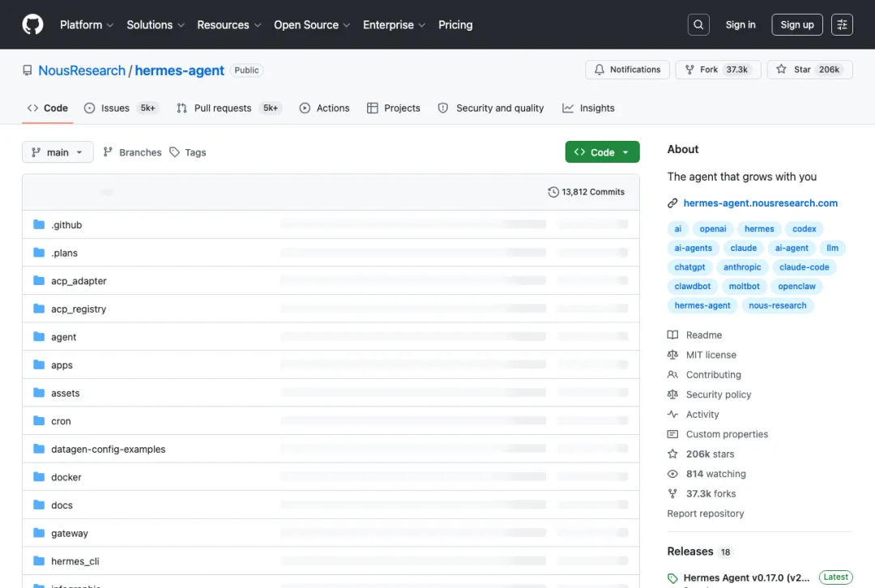Click the forks icon in About

(672, 494)
